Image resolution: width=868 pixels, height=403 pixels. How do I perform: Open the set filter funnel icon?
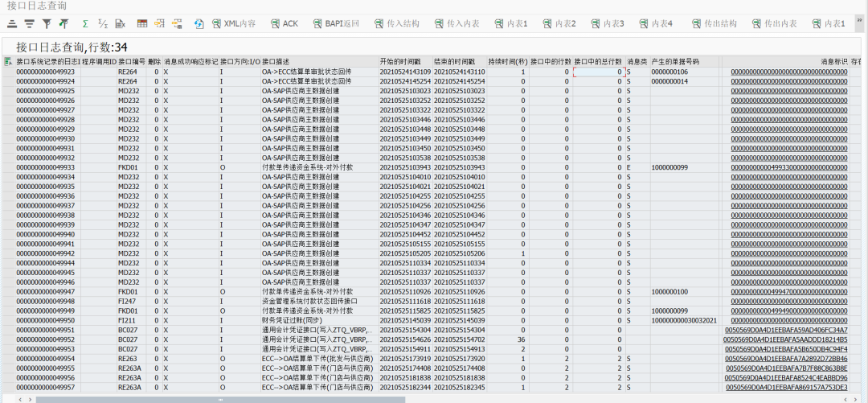(47, 23)
